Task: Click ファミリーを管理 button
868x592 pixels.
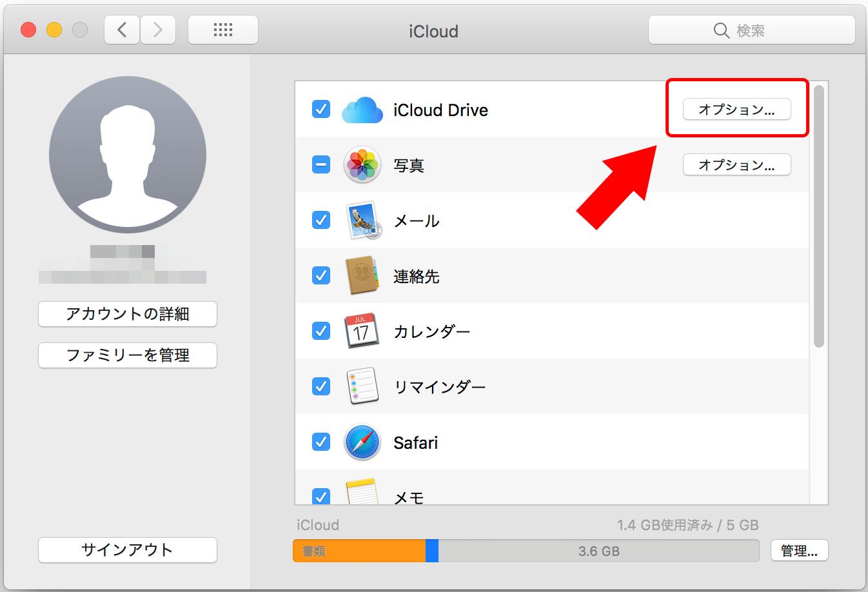Action: (128, 355)
